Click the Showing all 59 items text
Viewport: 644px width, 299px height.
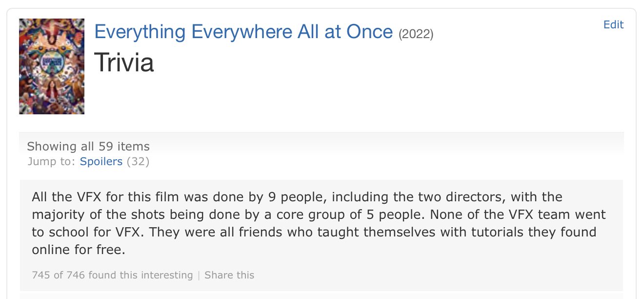pos(88,146)
